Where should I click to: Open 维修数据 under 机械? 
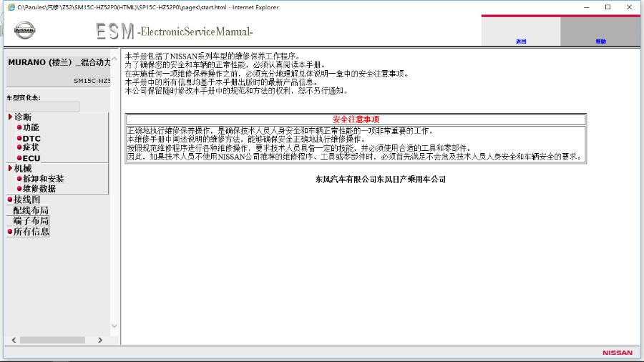pos(39,188)
